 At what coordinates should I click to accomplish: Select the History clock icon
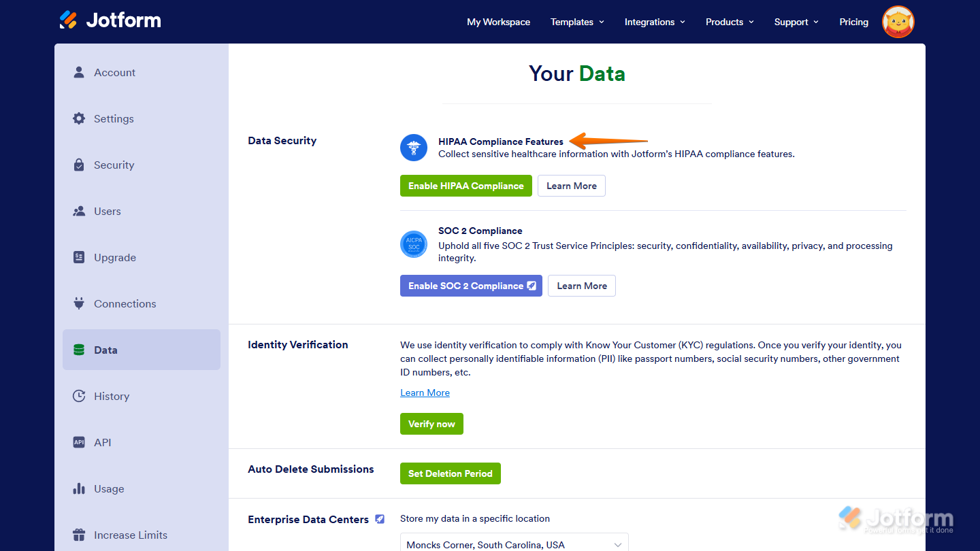point(79,396)
